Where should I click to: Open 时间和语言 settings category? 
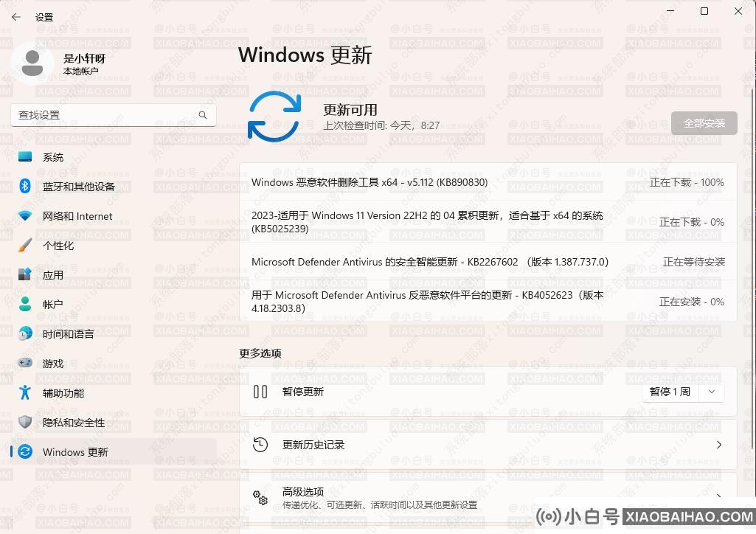tap(114, 333)
